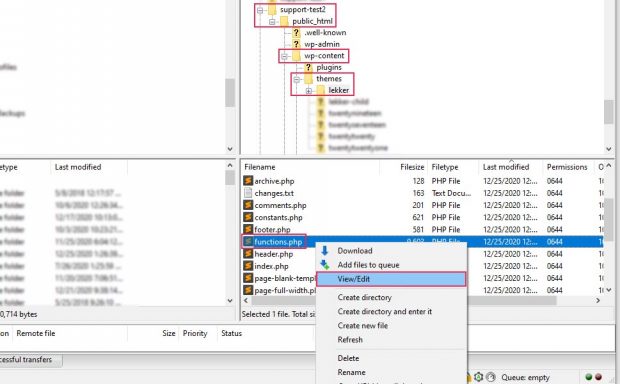
Task: Click the wp-admin question mark folder icon
Action: pos(296,44)
